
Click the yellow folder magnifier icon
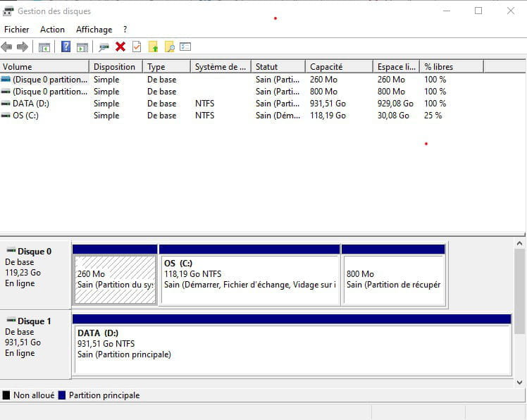tap(170, 47)
